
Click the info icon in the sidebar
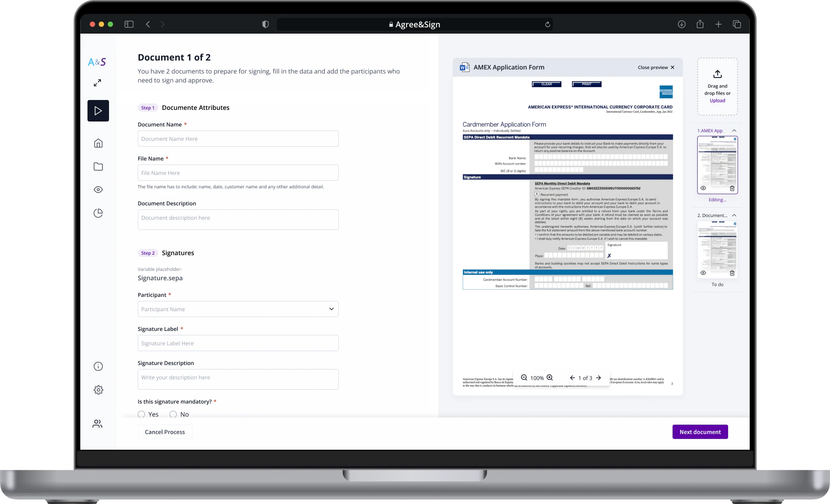(98, 366)
